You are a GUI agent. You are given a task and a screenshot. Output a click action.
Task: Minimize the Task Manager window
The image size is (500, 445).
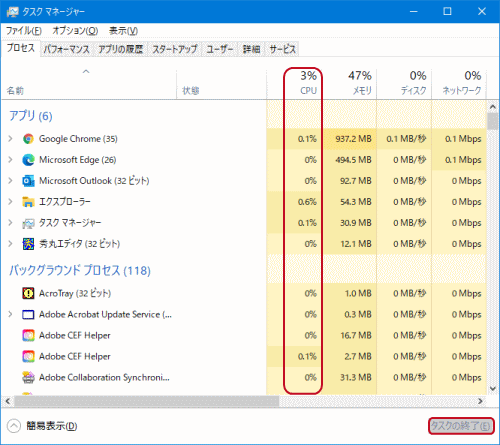click(414, 12)
